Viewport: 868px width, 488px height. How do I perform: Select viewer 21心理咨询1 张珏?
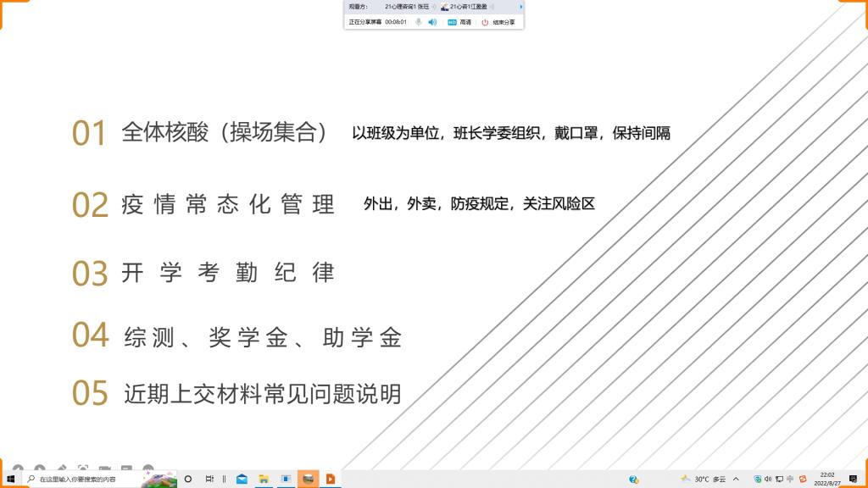pyautogui.click(x=408, y=7)
